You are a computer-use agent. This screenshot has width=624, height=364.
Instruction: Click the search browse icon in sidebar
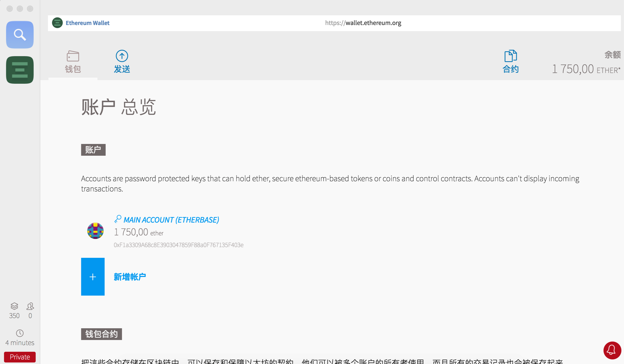click(x=20, y=35)
